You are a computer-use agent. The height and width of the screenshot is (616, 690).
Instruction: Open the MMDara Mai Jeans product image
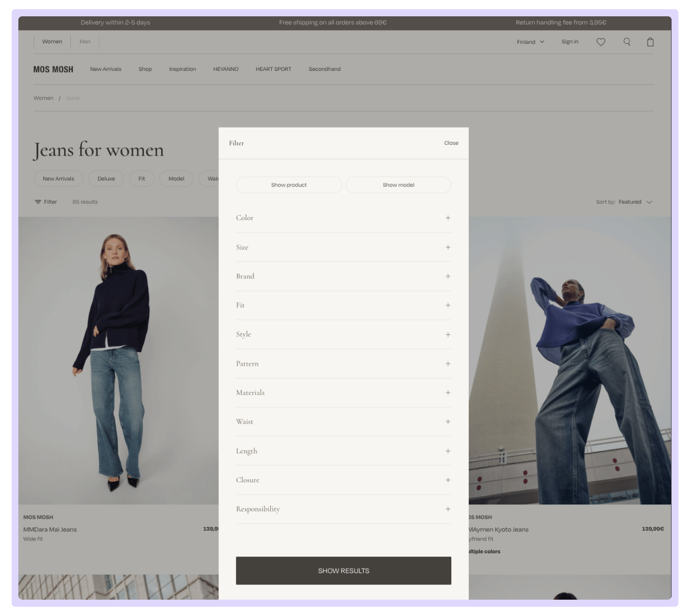118,361
